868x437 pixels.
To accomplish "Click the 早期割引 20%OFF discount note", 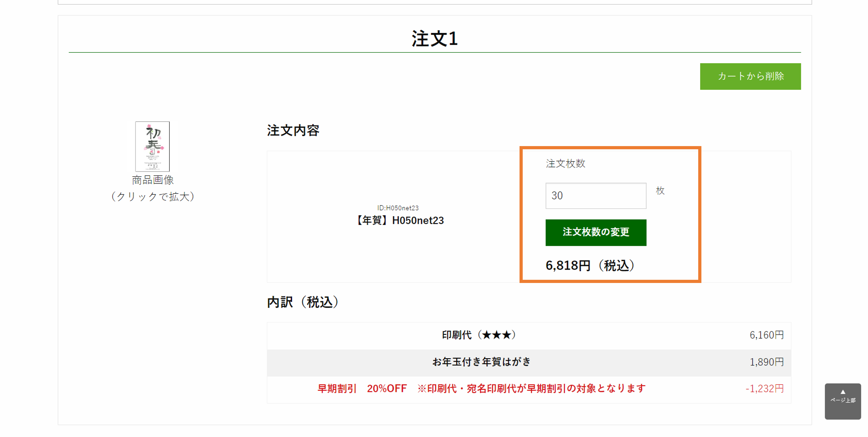I will [x=481, y=388].
